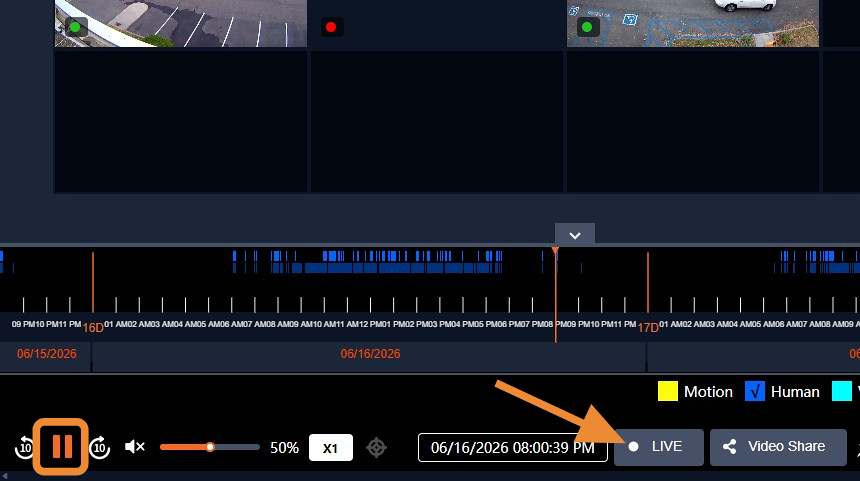Select empty camera tile below left camera
Image resolution: width=860 pixels, height=481 pixels.
point(181,122)
